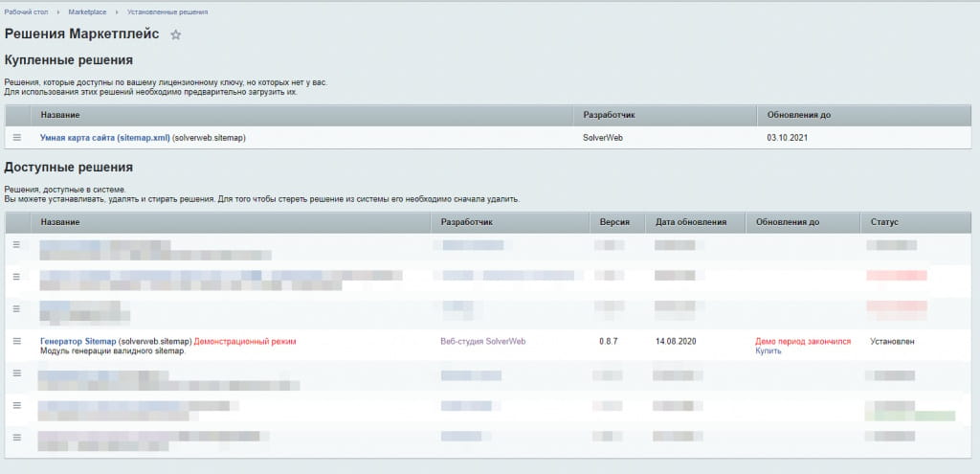The image size is (980, 474).
Task: Sort by the Версия column header
Action: click(x=614, y=222)
